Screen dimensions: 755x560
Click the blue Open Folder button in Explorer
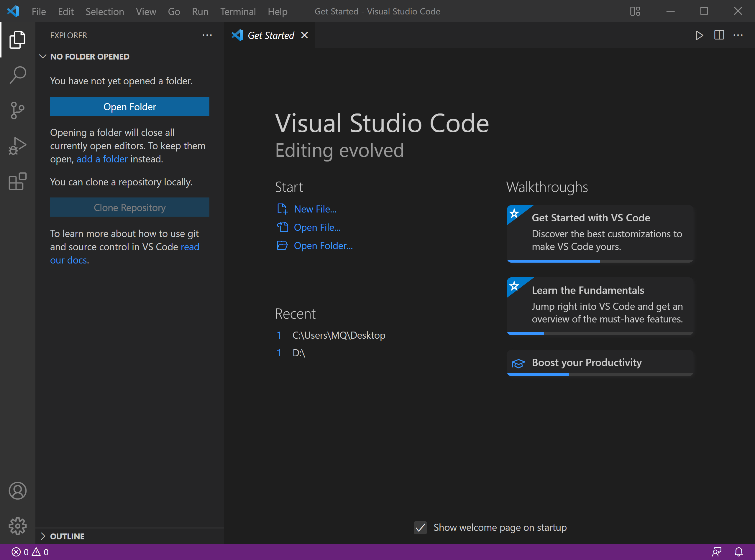129,106
